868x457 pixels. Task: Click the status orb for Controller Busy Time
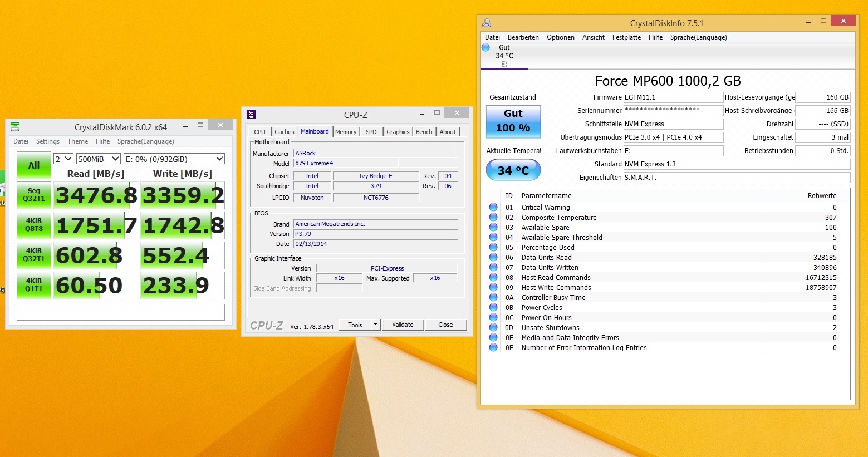coord(493,297)
